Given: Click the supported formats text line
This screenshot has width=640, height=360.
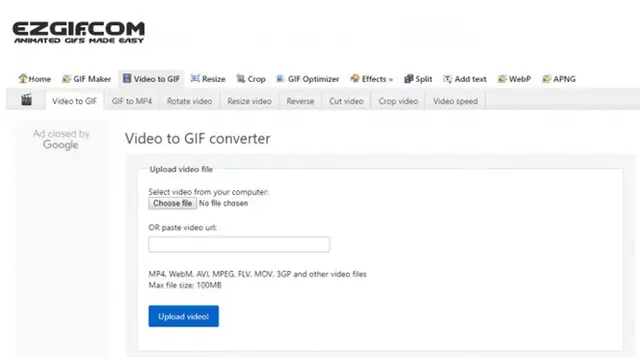Looking at the screenshot, I should (258, 274).
